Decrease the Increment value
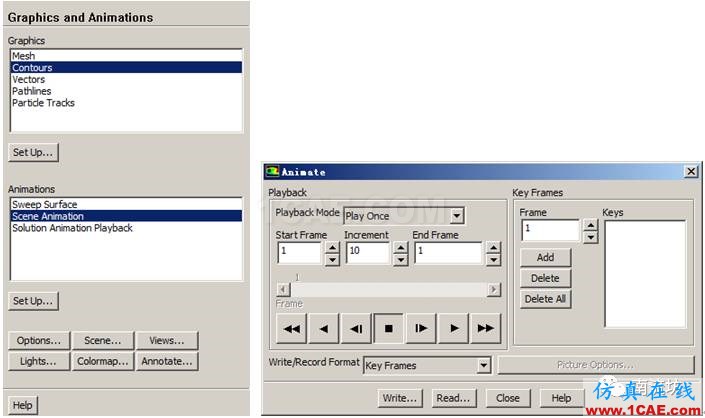 click(x=400, y=260)
